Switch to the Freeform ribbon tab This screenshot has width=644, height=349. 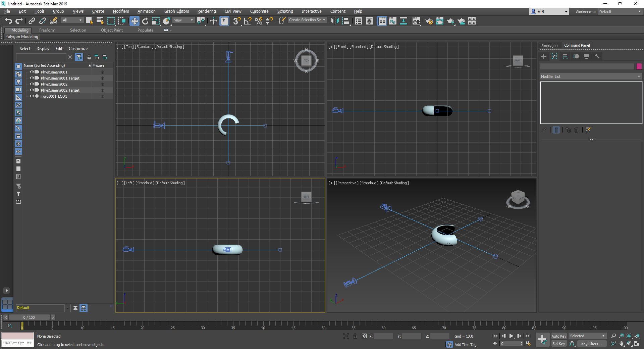coord(47,30)
